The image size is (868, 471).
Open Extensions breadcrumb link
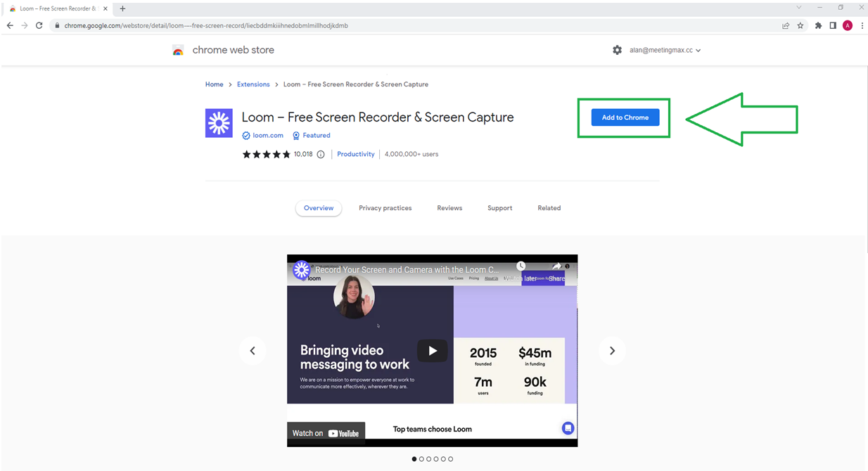253,84
